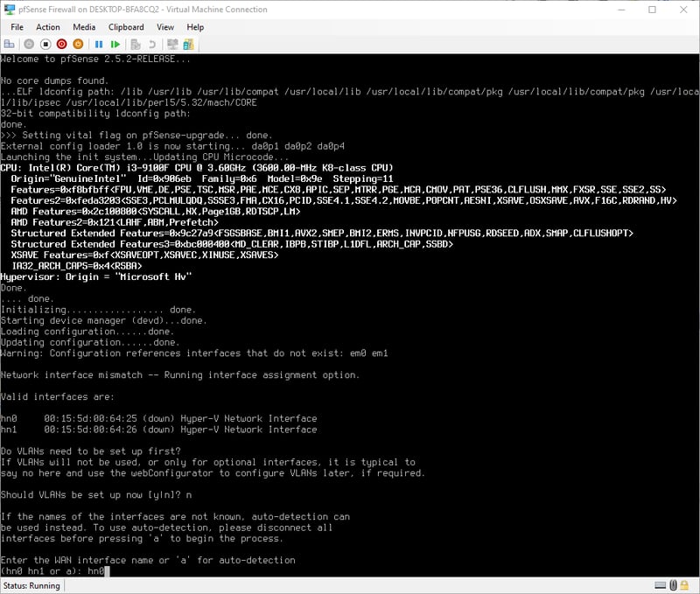Click the window icon in the title bar

point(10,10)
